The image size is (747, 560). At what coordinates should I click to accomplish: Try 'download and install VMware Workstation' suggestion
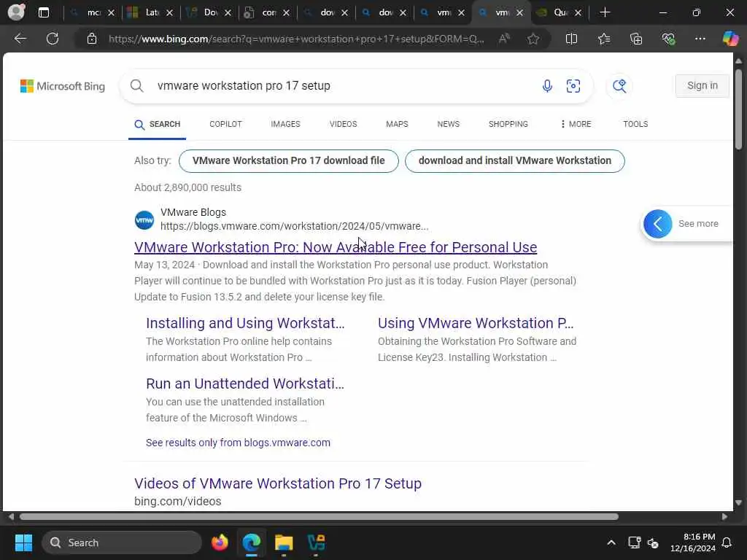[x=514, y=161]
